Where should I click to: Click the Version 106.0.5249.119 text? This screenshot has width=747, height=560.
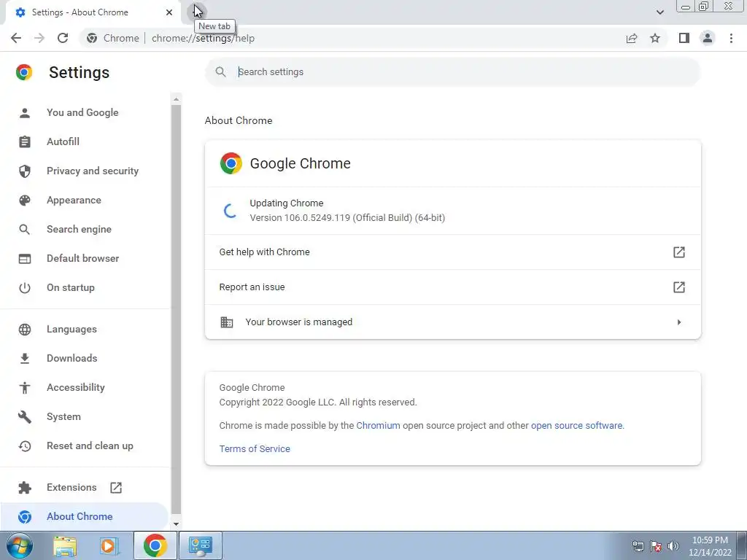coord(347,218)
